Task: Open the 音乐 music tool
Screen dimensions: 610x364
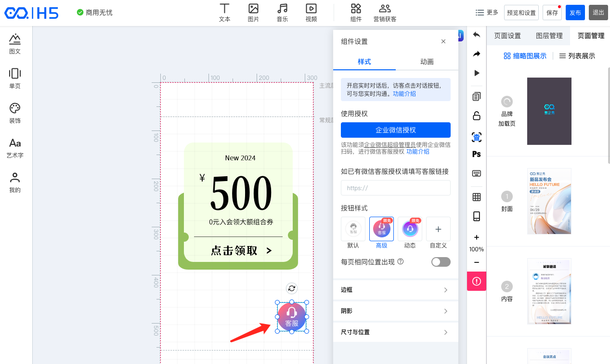Action: 282,13
